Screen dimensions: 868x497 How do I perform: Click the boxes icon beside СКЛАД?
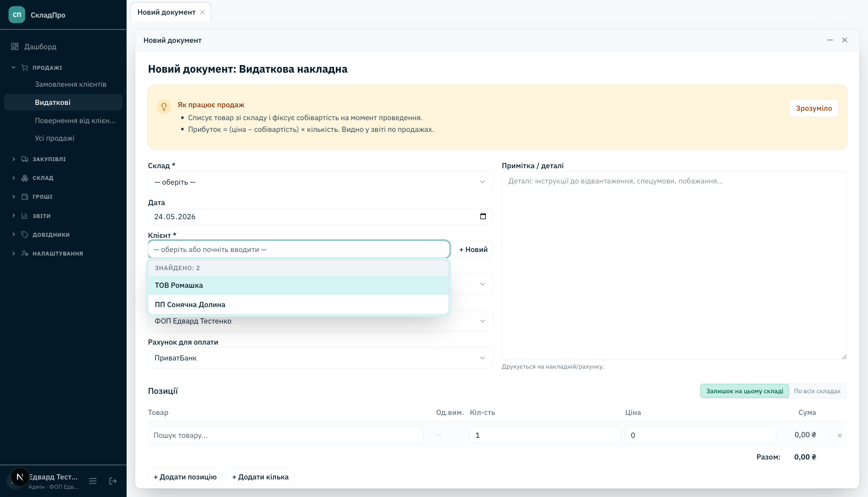(25, 178)
